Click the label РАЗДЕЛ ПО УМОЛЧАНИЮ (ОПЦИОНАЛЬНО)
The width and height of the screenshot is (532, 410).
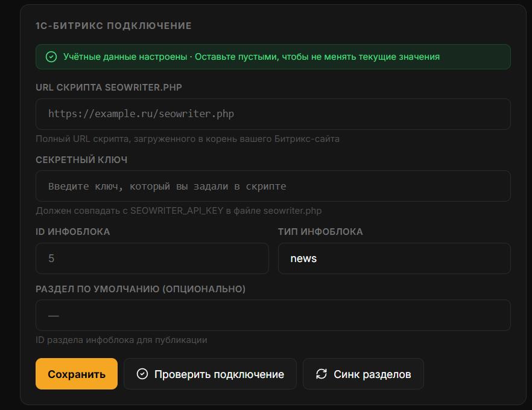tap(141, 289)
